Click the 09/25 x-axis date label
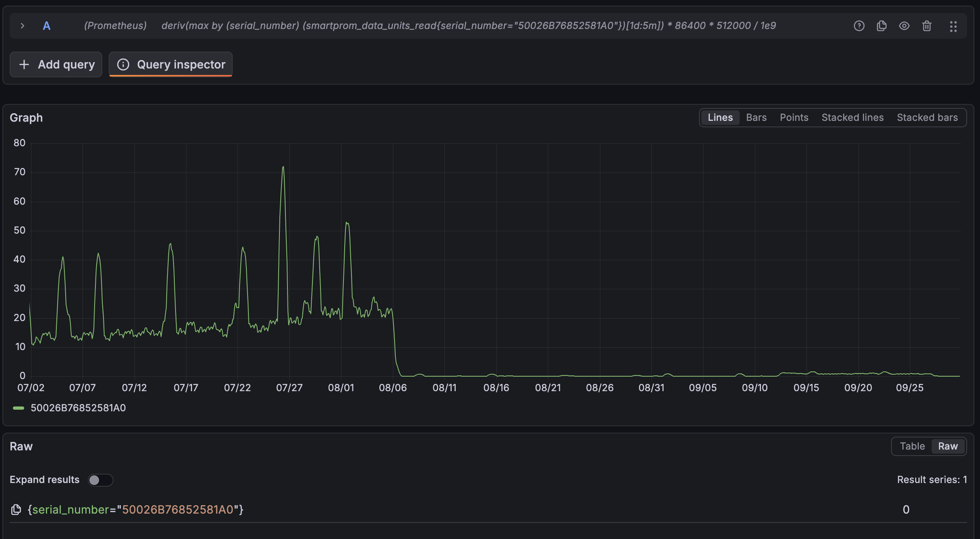The height and width of the screenshot is (539, 980). coord(910,388)
